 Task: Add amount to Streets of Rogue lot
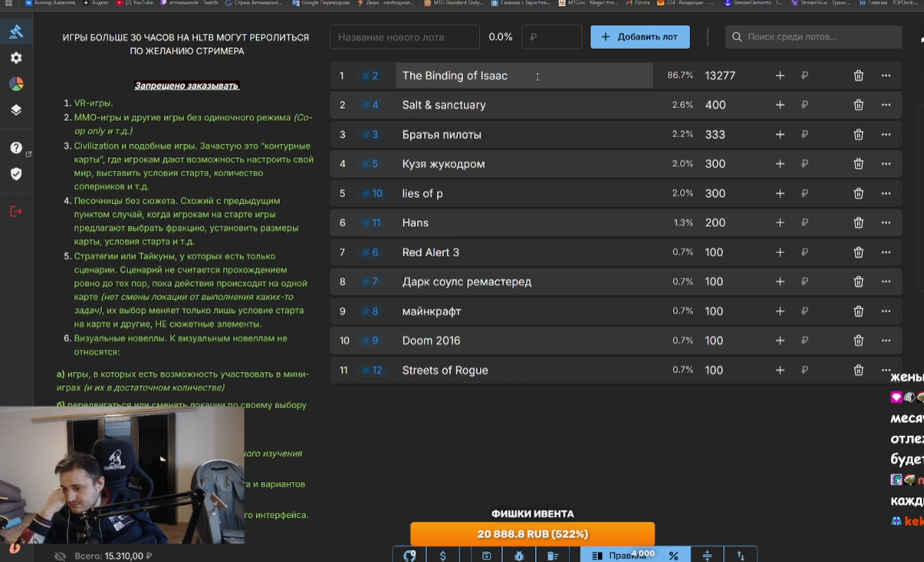[x=780, y=370]
